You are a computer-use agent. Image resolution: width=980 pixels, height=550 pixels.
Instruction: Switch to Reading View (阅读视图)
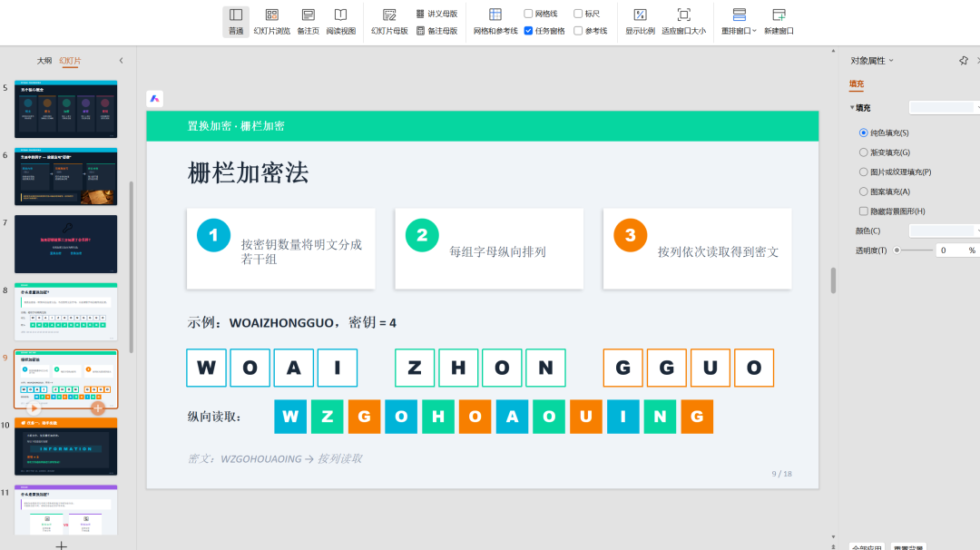tap(340, 21)
